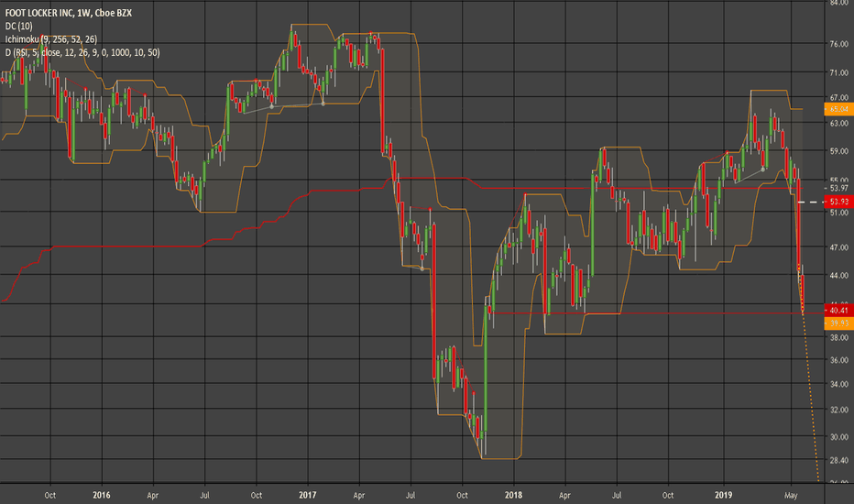Click the 32.00 price axis value

839,410
